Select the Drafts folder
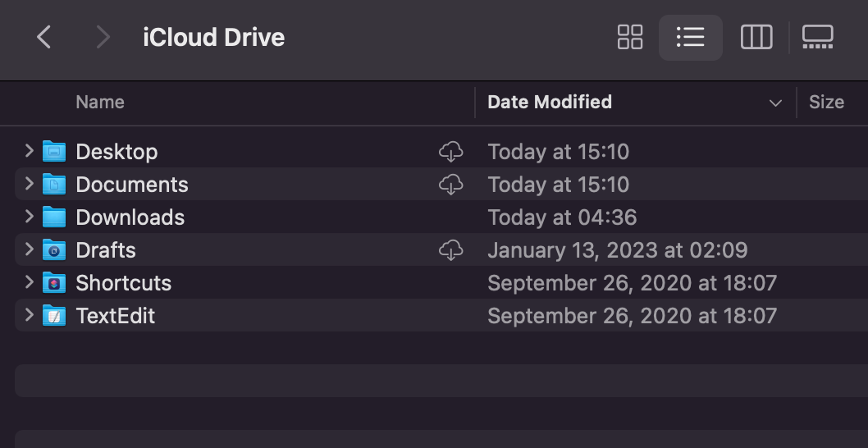The image size is (868, 448). coord(106,250)
